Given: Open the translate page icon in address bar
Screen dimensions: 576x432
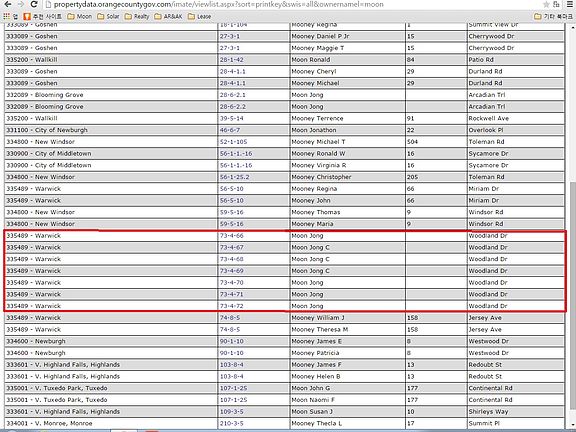Looking at the screenshot, I should click(x=557, y=4).
